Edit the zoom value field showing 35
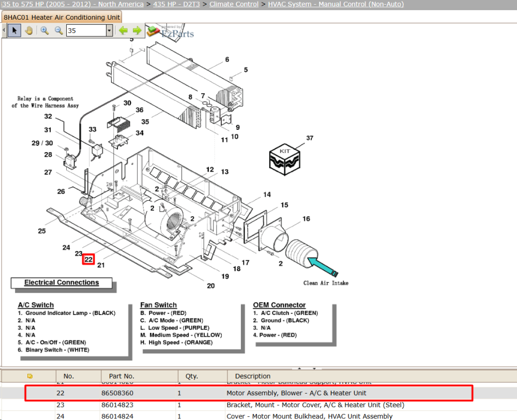This screenshot has height=420, width=517. [86, 31]
